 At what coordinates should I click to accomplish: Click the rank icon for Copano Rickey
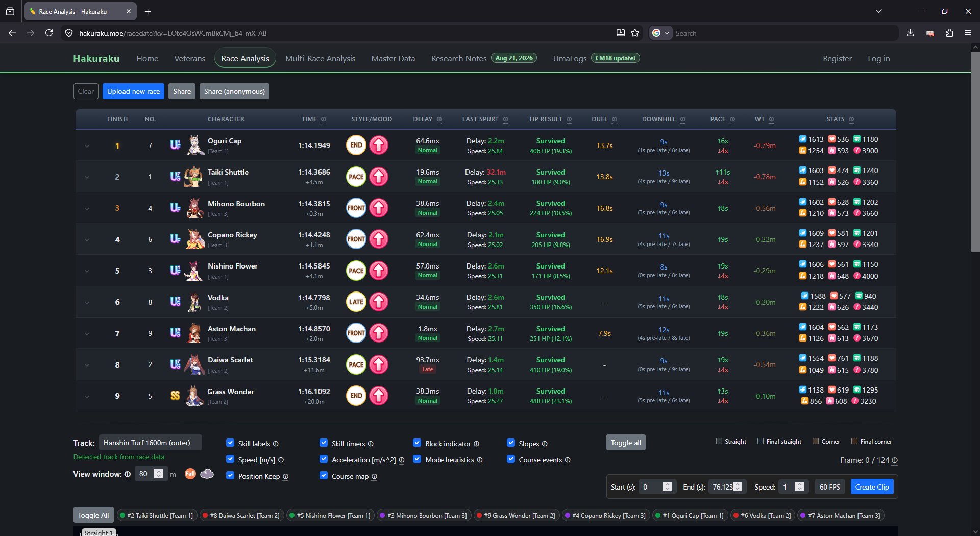(175, 239)
